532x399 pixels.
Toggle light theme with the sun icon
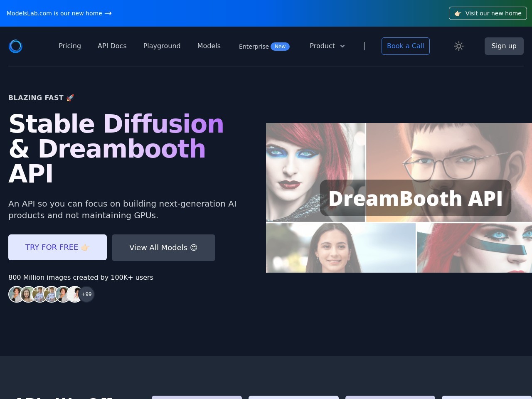459,46
